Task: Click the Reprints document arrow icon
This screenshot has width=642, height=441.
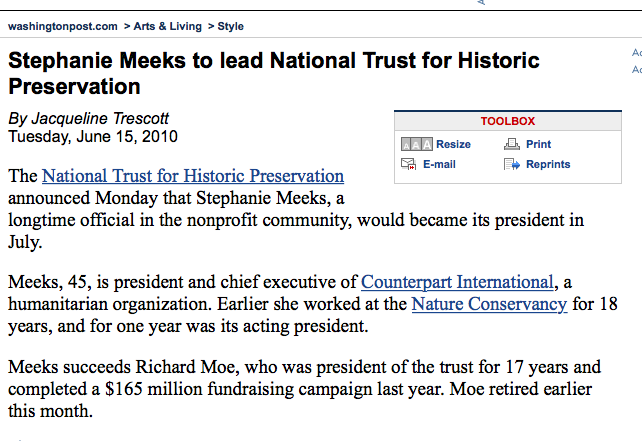Action: click(x=510, y=165)
